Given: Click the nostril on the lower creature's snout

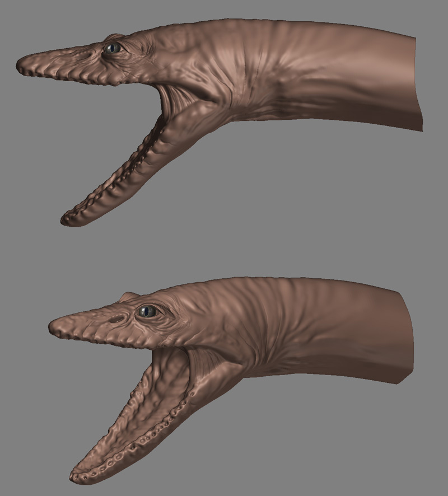Looking at the screenshot, I should (115, 320).
